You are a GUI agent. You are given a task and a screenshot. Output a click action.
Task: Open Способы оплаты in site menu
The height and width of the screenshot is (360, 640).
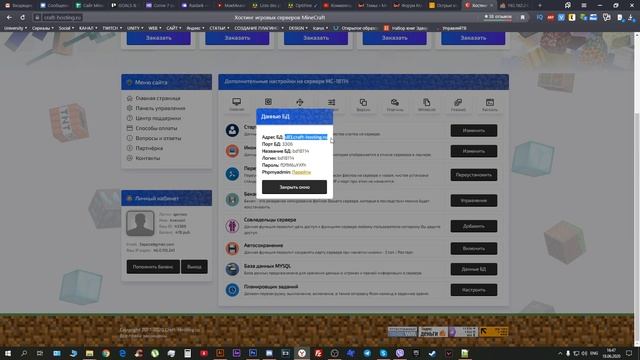tap(156, 128)
